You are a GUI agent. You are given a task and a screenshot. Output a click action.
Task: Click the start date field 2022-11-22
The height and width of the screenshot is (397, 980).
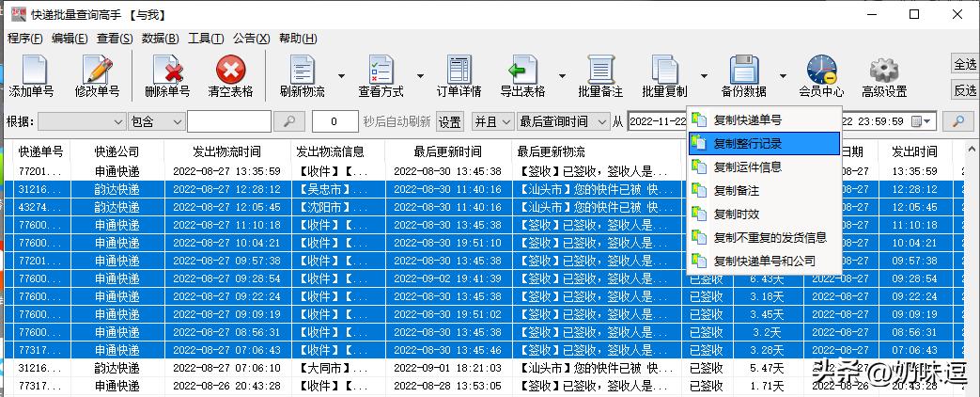click(657, 121)
